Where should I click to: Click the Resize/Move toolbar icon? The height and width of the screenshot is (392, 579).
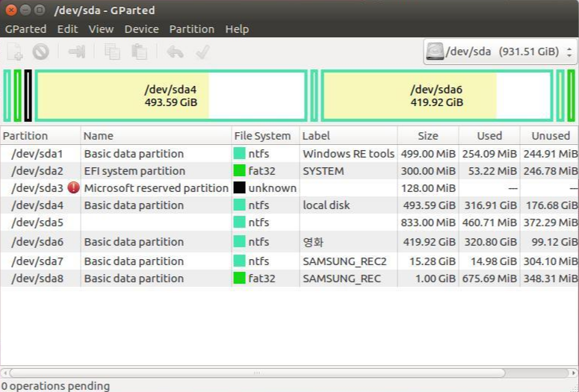click(x=77, y=52)
